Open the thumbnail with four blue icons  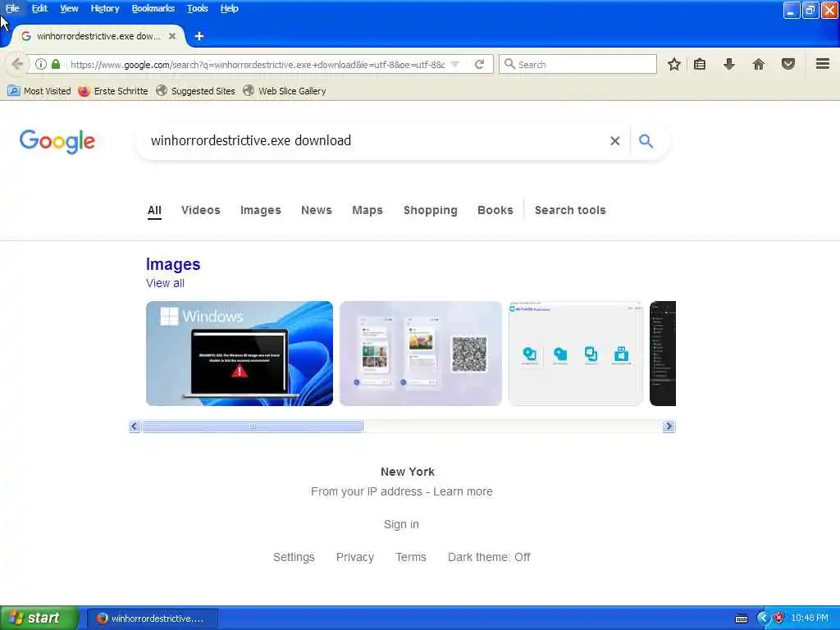(575, 354)
